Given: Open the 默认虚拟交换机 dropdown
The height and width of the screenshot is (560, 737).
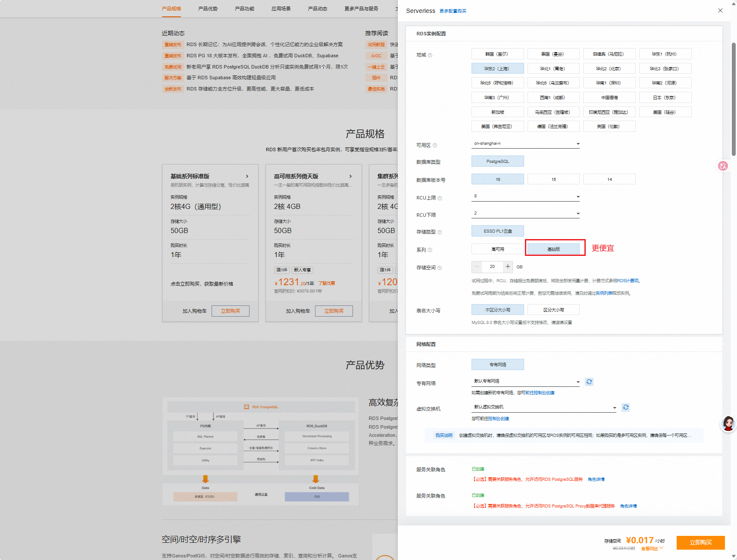Looking at the screenshot, I should tap(543, 407).
